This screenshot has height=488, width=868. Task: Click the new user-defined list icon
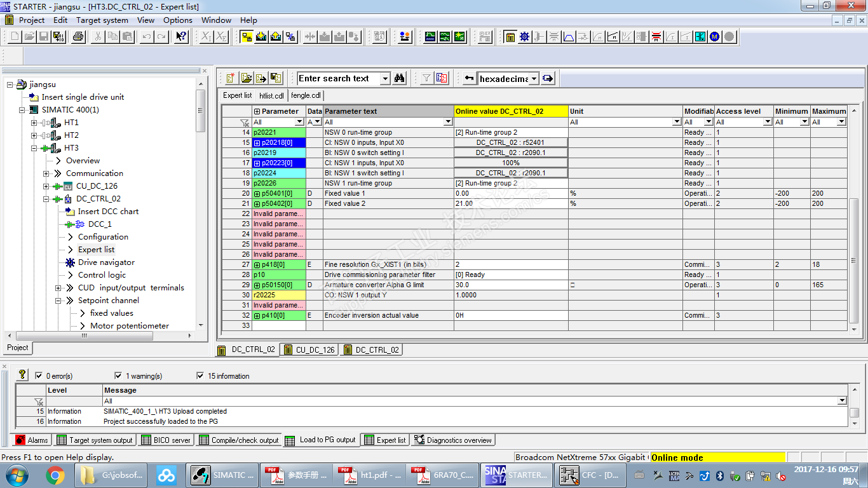point(231,78)
